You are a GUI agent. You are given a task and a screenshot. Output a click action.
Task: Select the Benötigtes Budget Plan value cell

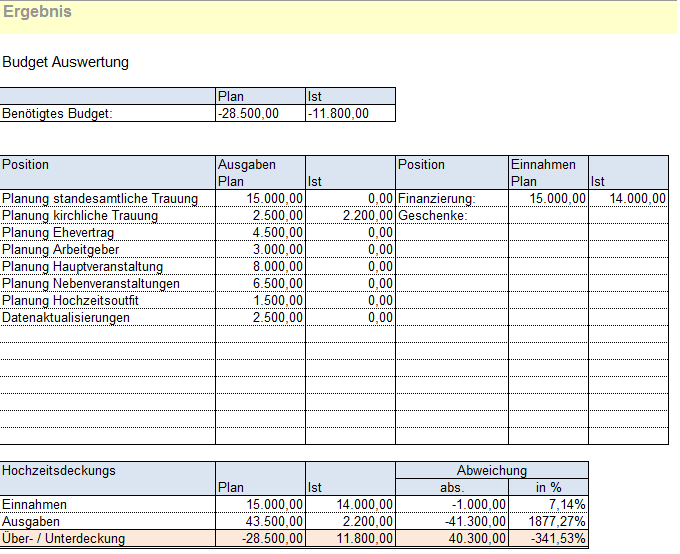(x=260, y=114)
